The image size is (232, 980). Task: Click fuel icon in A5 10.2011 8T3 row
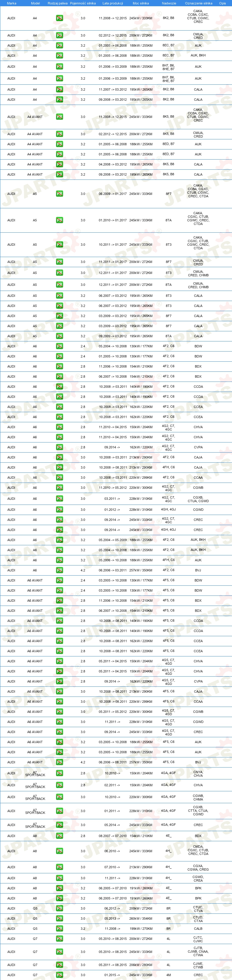59,245
